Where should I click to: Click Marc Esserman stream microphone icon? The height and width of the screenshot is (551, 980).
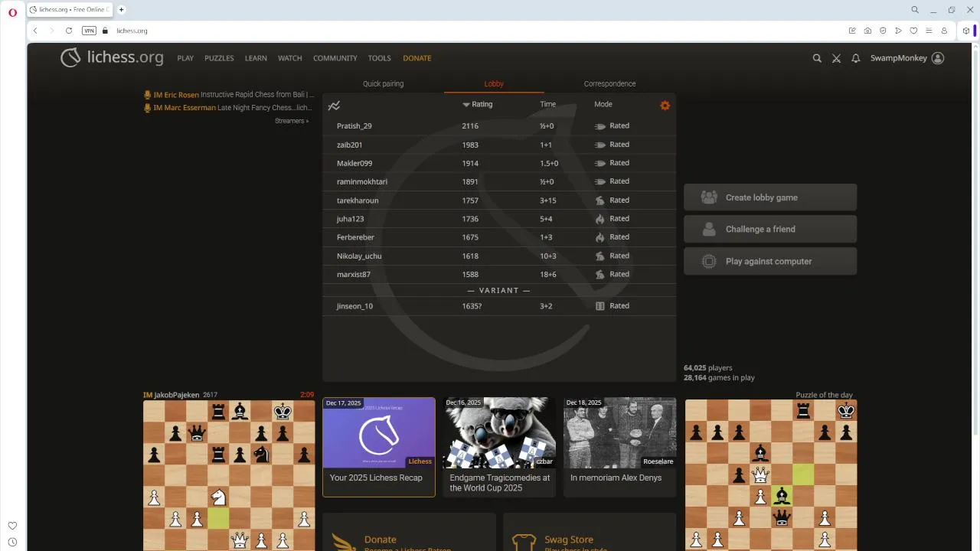click(148, 108)
